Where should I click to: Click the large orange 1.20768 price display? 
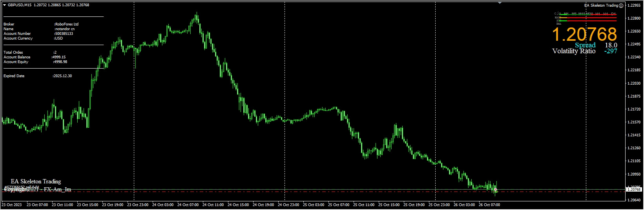coord(584,34)
